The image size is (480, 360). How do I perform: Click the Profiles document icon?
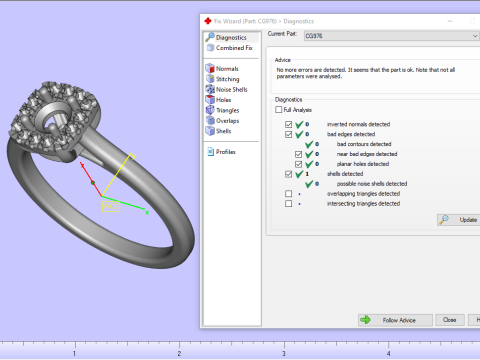pos(210,152)
